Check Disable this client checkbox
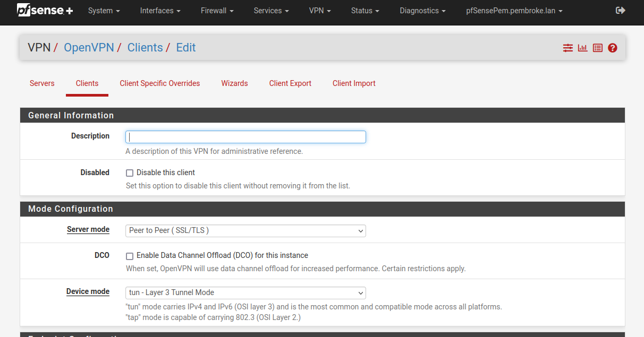Screen dimensions: 644x337 130,173
